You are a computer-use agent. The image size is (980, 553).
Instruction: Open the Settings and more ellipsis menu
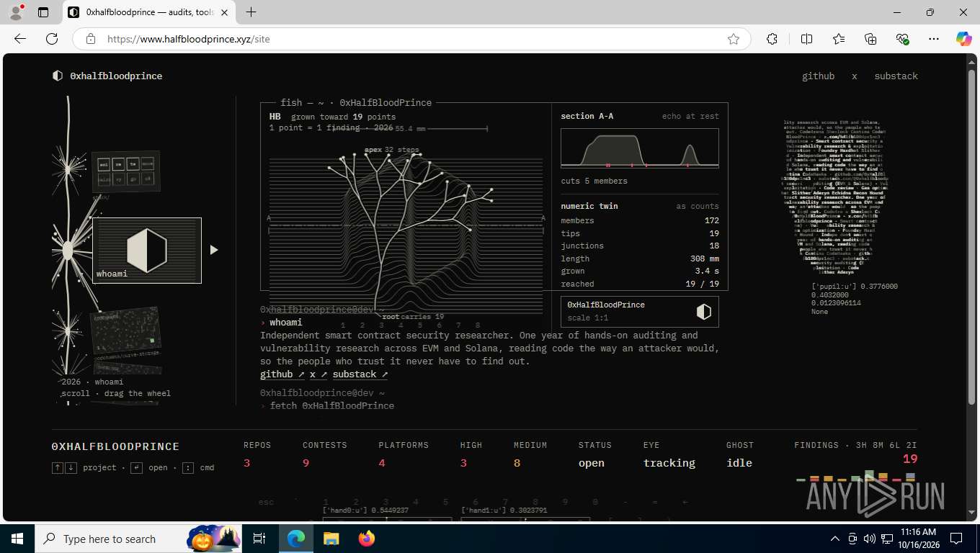(934, 39)
